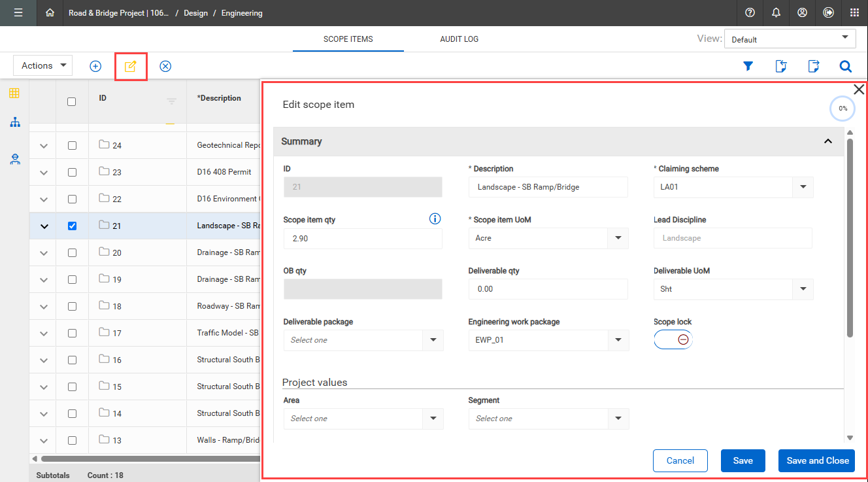Click the folder icon of row 18
This screenshot has height=482, width=868.
104,305
